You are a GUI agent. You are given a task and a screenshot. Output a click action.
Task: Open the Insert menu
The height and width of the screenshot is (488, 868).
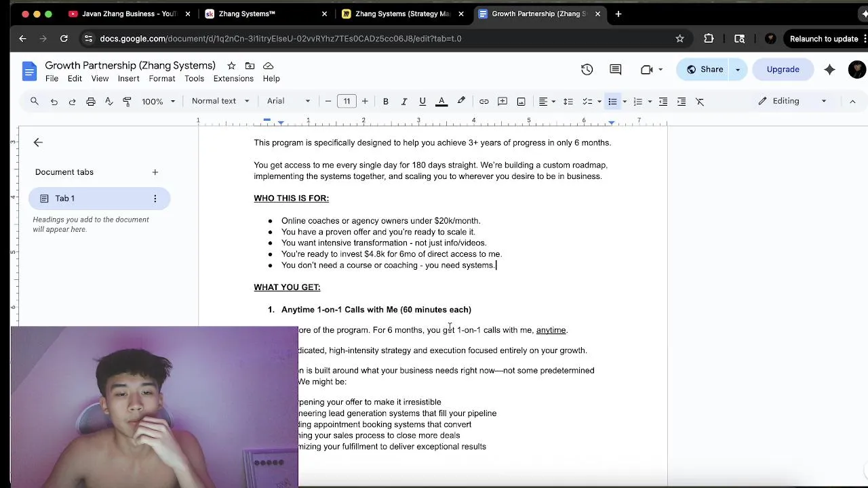point(128,79)
